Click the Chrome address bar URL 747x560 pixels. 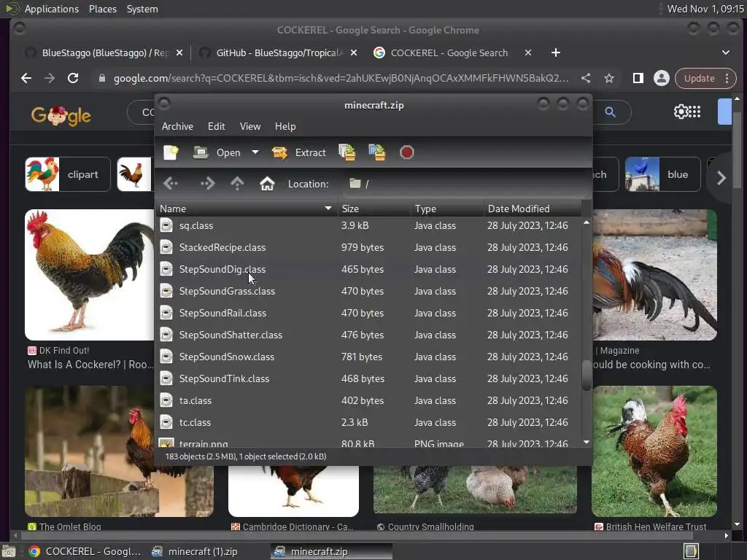coord(341,78)
